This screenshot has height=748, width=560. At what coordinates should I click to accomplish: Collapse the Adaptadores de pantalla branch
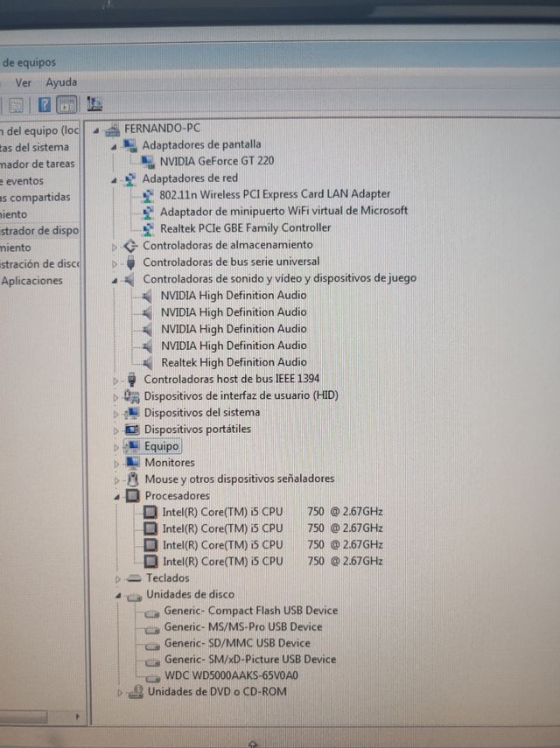[114, 146]
